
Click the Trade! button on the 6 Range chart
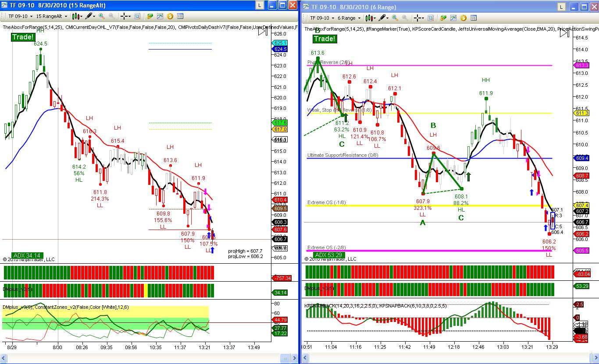click(325, 39)
